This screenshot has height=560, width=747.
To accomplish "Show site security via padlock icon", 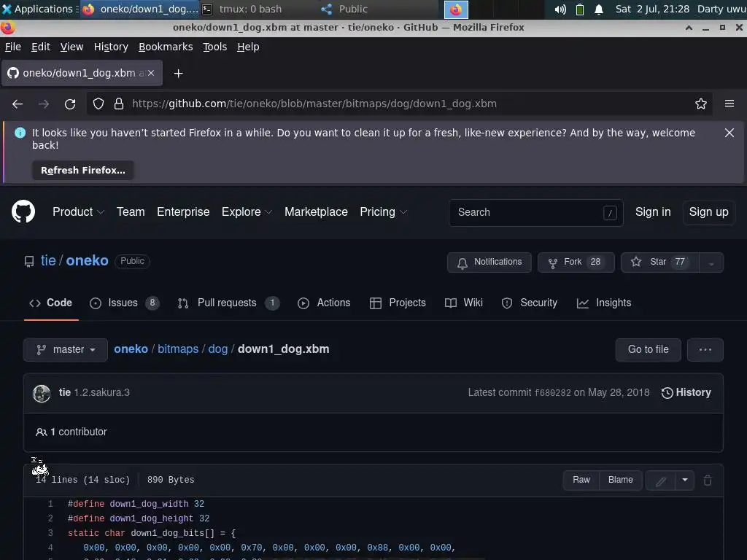I will pos(119,104).
